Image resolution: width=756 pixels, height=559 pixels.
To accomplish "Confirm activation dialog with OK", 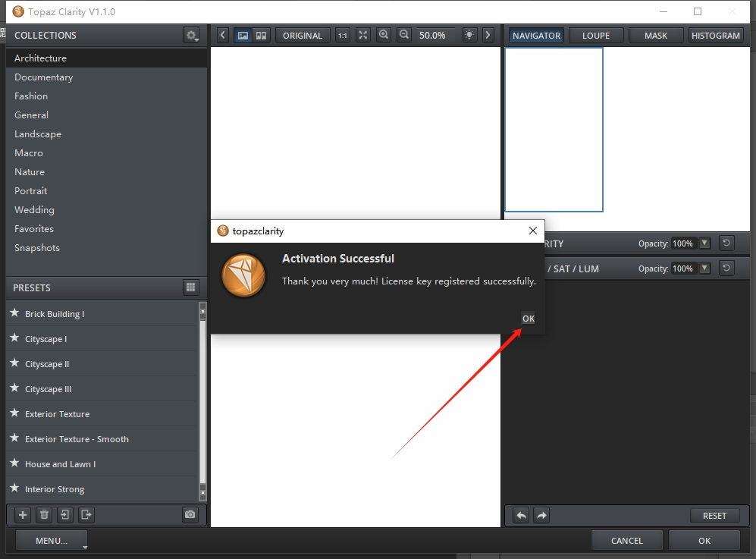I will 529,319.
